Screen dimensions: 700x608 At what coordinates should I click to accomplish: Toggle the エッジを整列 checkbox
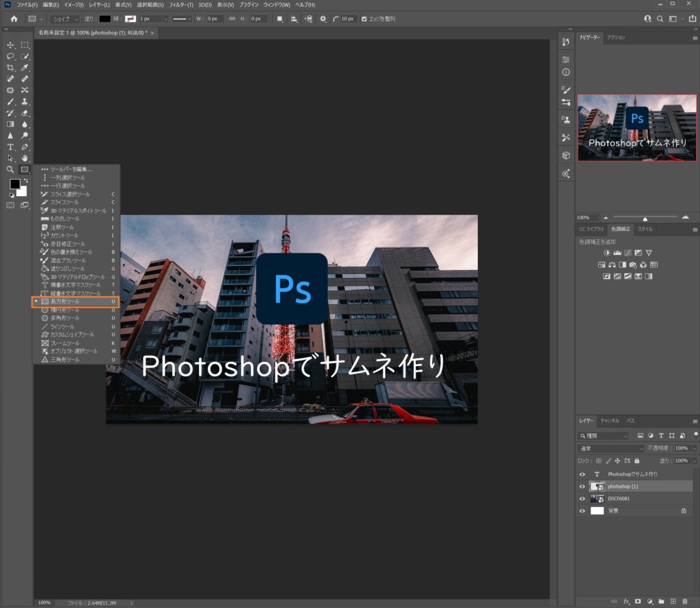[x=364, y=18]
